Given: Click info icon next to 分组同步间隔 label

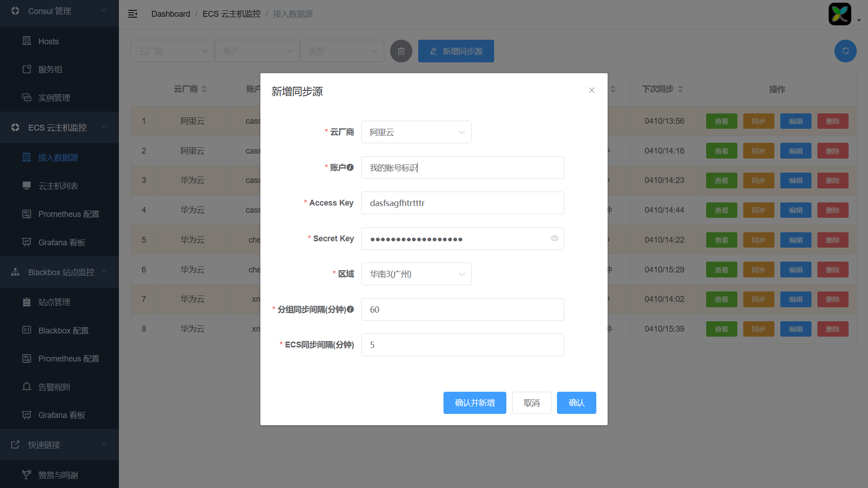Looking at the screenshot, I should (350, 309).
